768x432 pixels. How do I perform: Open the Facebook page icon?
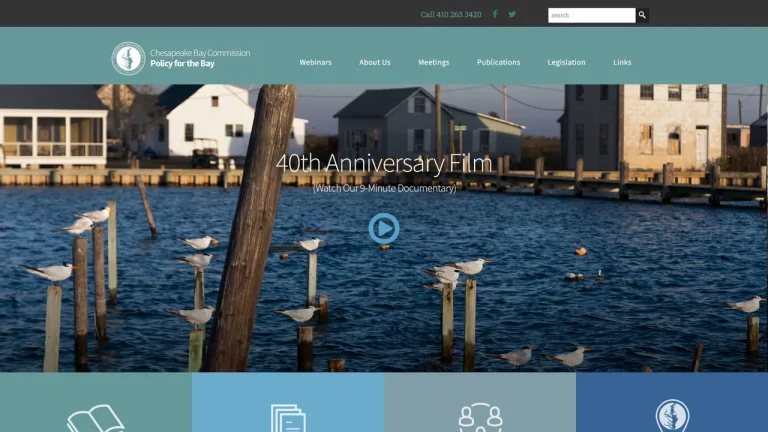tap(495, 14)
